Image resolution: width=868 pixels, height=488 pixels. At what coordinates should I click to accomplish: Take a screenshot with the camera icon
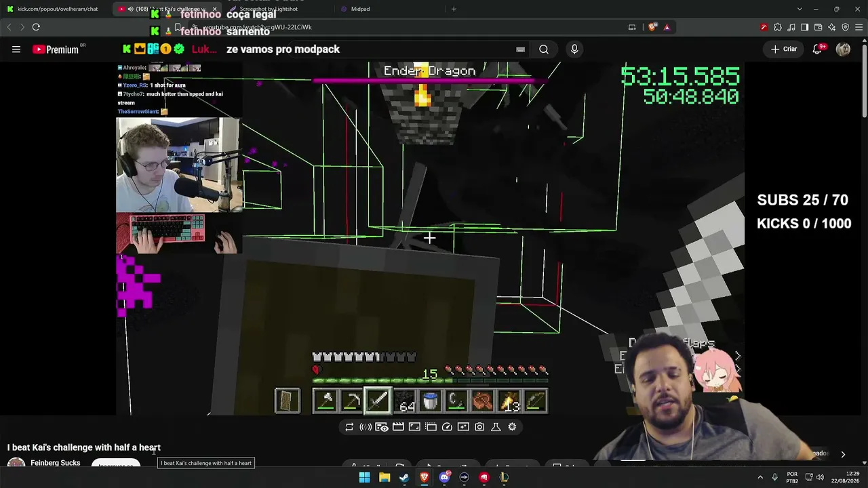coord(479,427)
